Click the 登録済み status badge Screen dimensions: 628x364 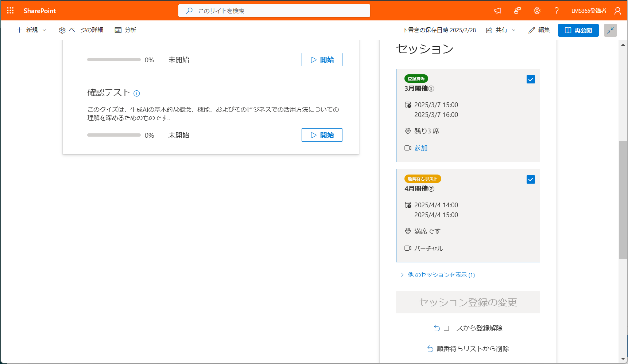[x=416, y=79]
